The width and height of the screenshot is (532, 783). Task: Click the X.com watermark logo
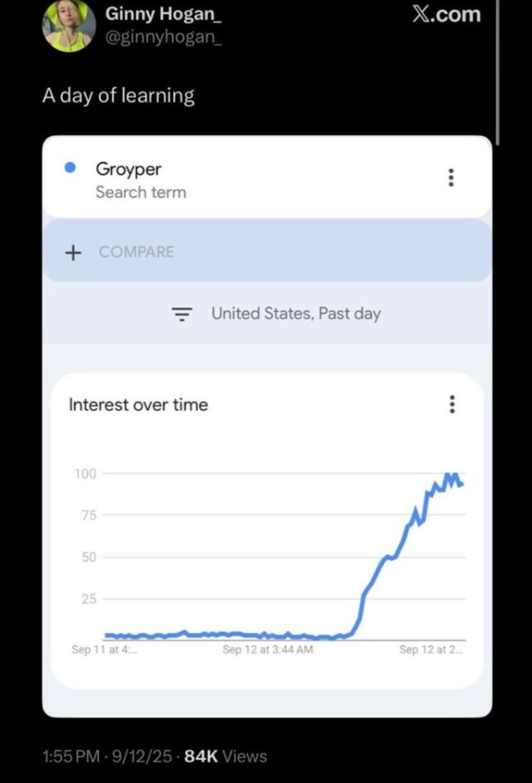click(x=446, y=14)
